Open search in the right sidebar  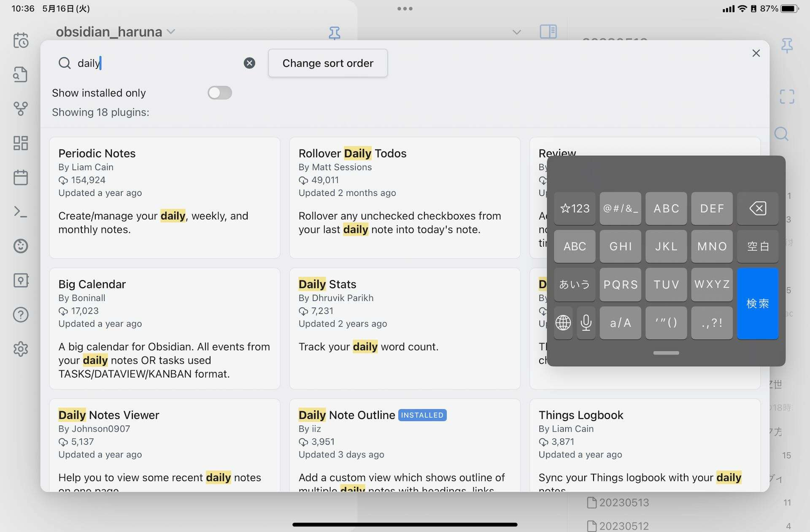(781, 134)
